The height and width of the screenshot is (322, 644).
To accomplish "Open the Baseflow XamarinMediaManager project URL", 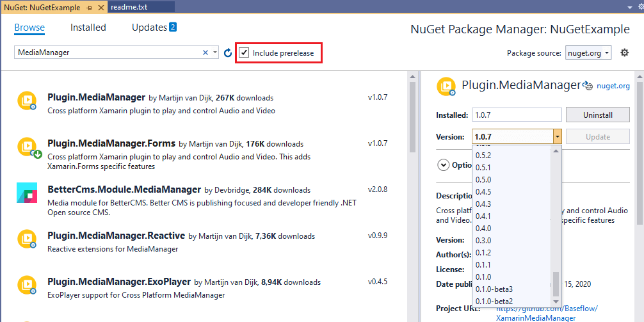I will coord(547,313).
